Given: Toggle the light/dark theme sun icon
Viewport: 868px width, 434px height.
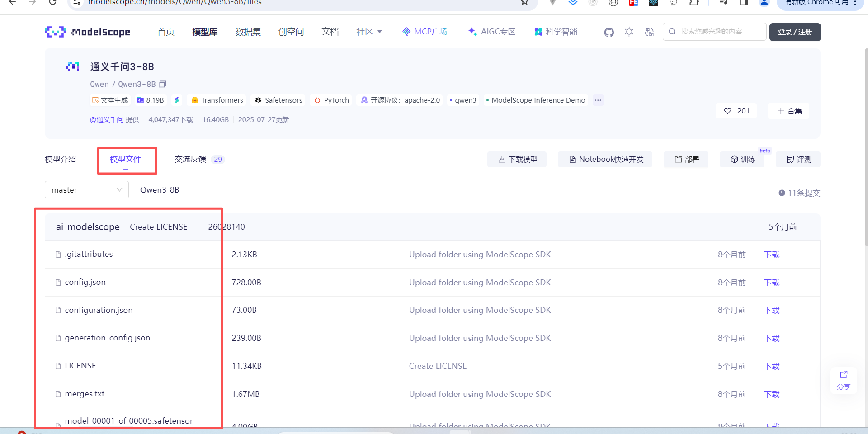Looking at the screenshot, I should (x=629, y=32).
